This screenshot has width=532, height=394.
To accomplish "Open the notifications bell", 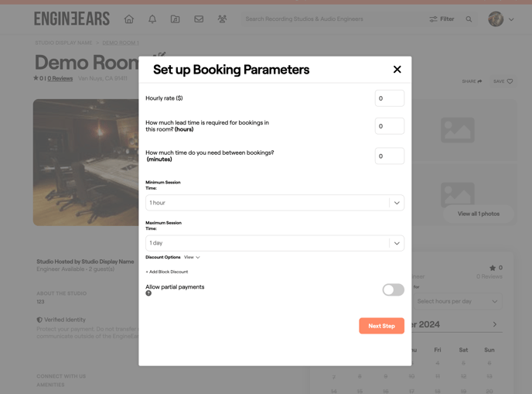I will point(152,19).
